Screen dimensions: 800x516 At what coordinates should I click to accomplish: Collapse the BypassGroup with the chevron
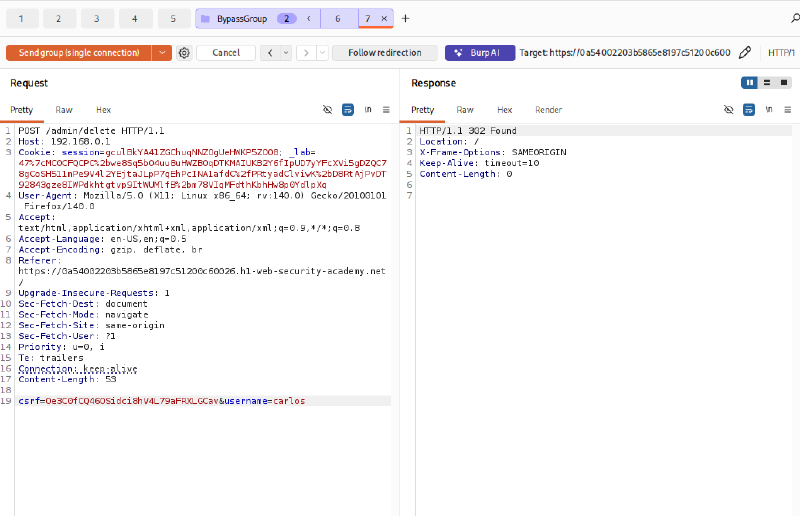(309, 19)
